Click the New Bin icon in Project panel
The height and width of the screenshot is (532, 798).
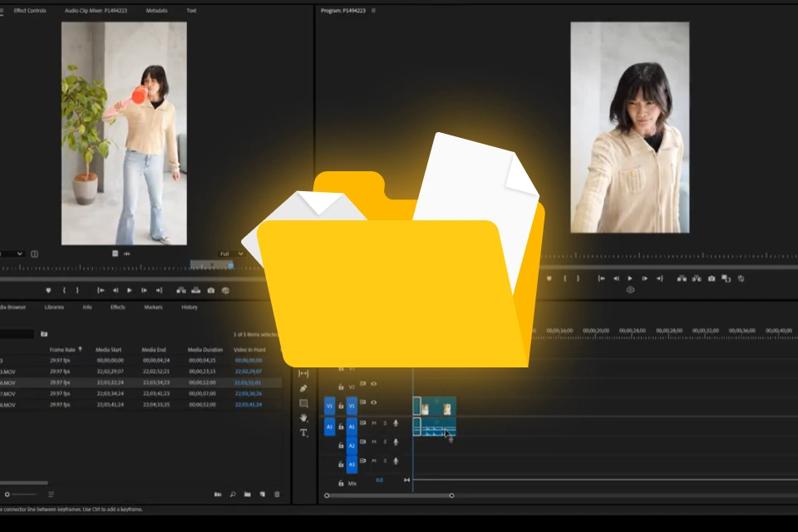click(x=248, y=495)
